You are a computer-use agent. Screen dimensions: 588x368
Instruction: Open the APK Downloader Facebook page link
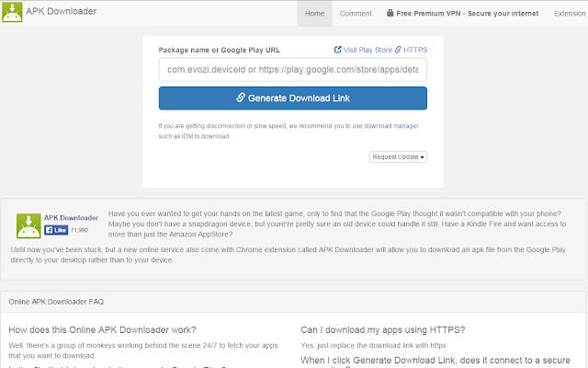click(72, 218)
